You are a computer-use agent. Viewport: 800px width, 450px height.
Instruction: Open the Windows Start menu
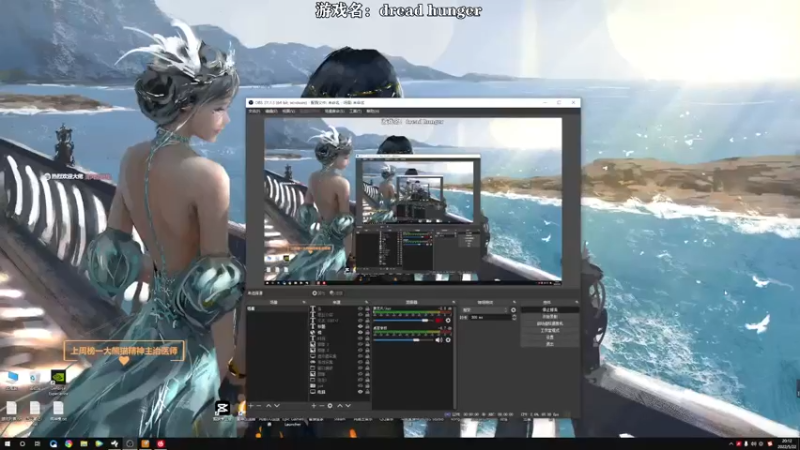[7, 444]
